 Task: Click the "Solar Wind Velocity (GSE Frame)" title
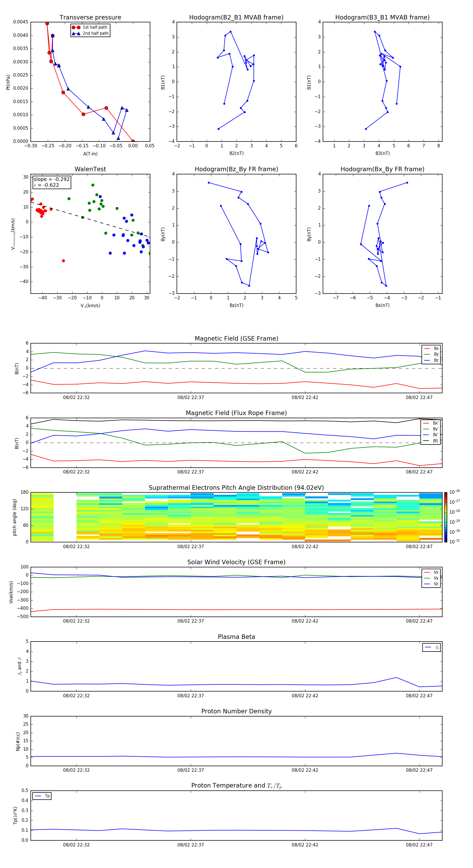[x=236, y=562]
